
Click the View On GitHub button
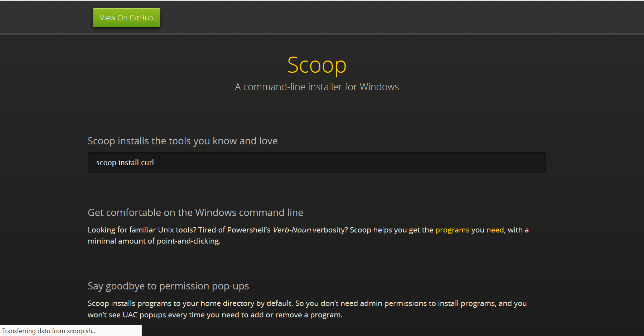point(126,17)
